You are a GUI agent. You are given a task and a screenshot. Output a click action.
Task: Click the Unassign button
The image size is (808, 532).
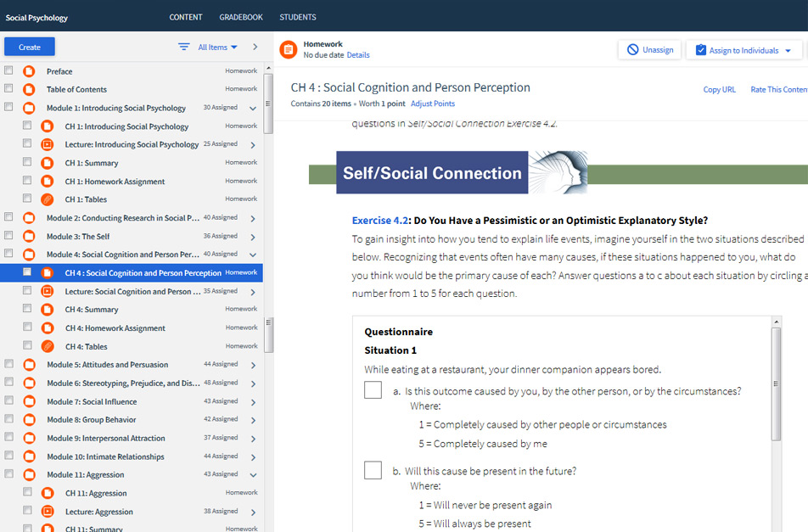click(x=650, y=49)
